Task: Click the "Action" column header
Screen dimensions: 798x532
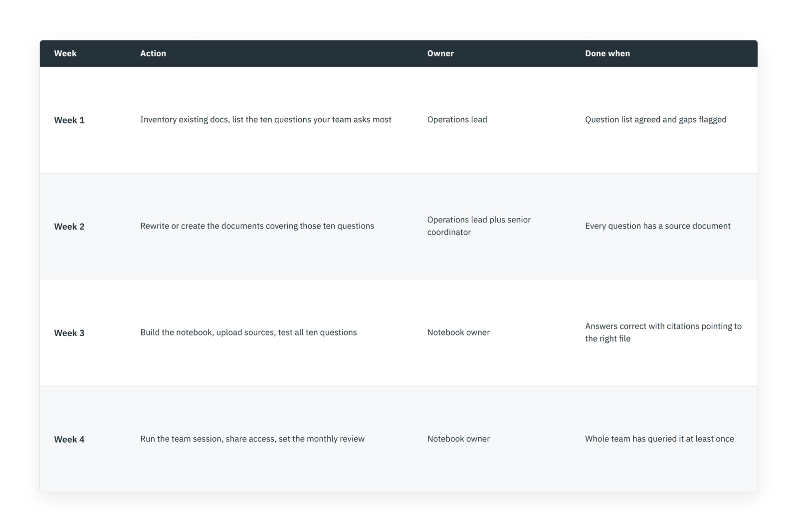Action: coord(153,53)
